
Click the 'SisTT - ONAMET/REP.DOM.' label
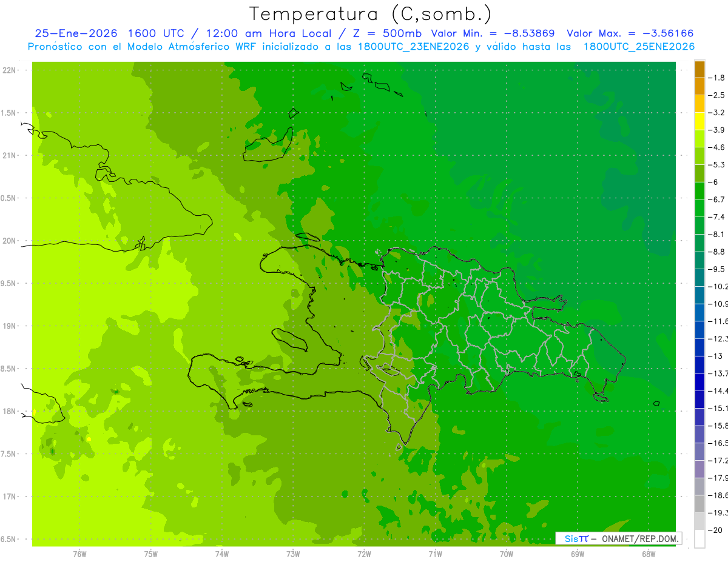[618, 538]
